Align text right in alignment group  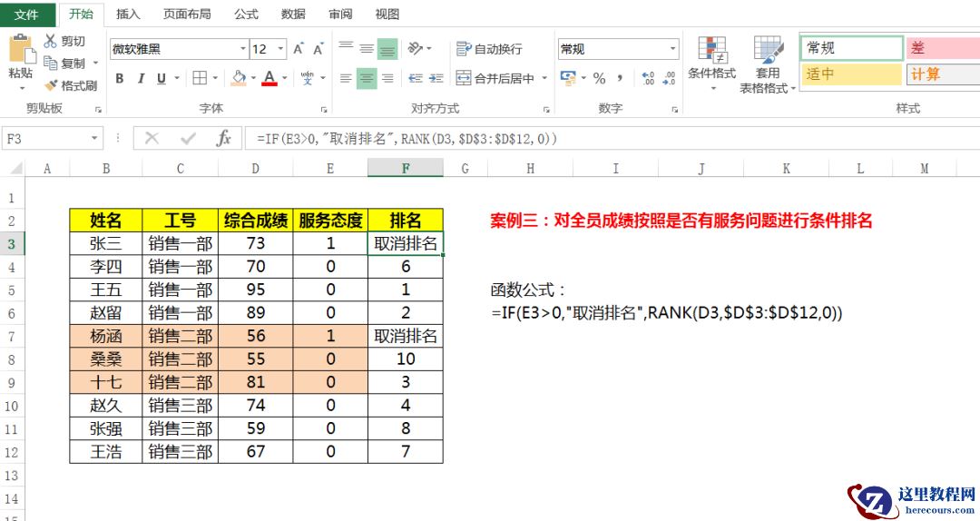(x=387, y=78)
